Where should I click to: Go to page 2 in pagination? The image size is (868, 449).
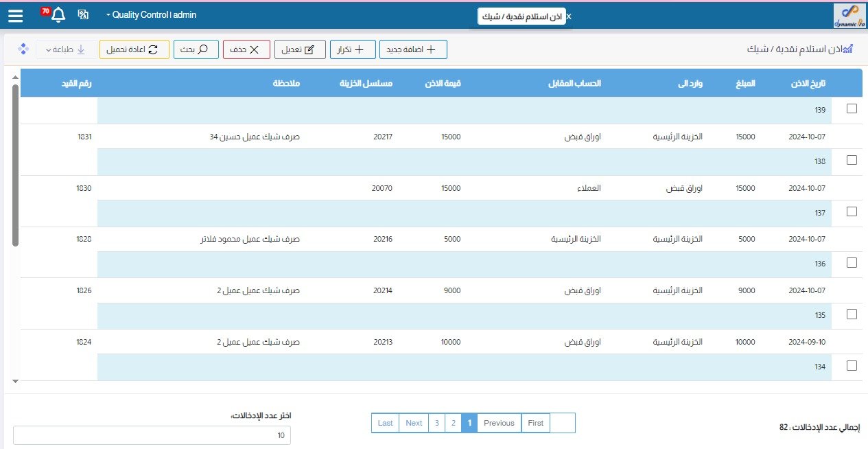click(x=453, y=423)
